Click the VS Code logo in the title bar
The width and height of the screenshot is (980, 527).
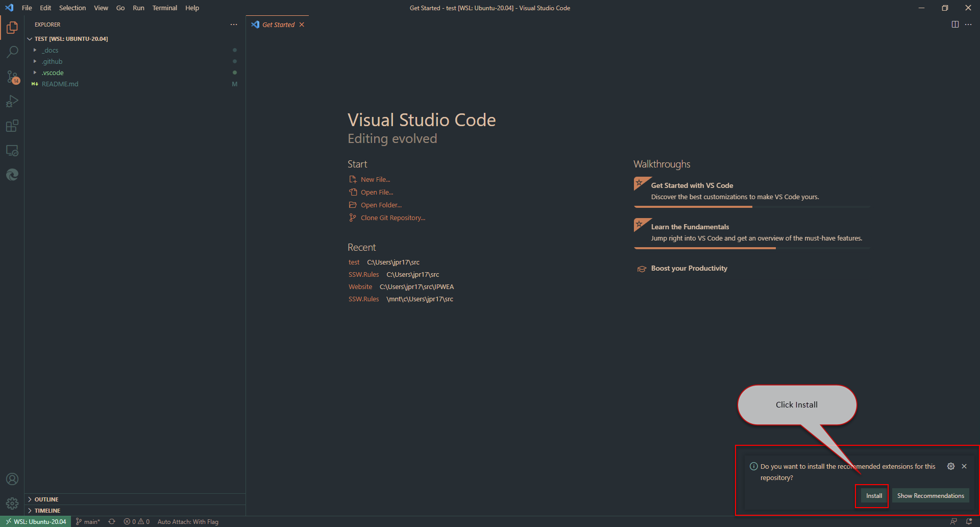[9, 8]
